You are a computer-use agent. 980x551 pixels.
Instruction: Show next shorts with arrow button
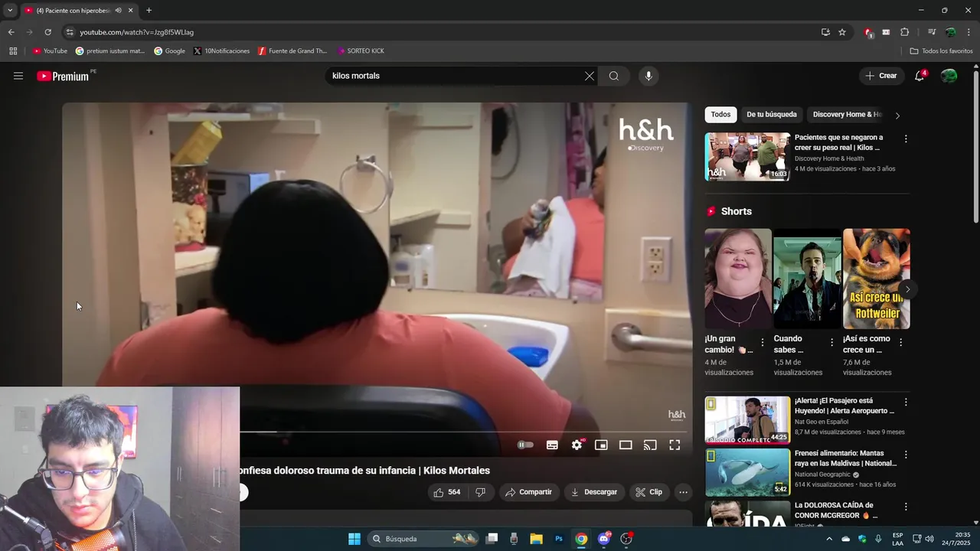click(x=907, y=289)
